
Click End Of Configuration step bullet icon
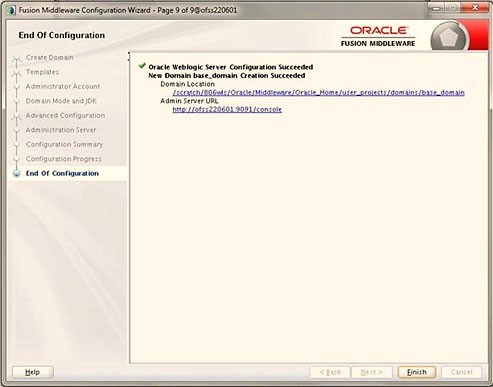[16, 173]
